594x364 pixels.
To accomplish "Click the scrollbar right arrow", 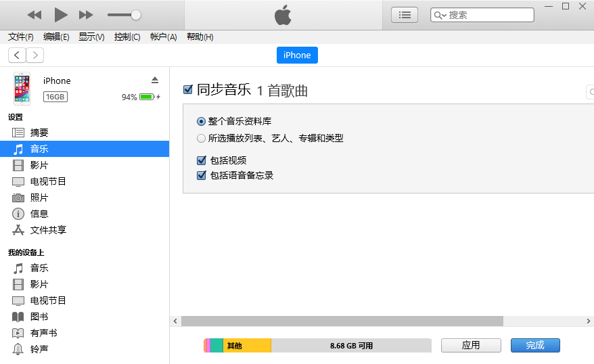I will (x=589, y=321).
